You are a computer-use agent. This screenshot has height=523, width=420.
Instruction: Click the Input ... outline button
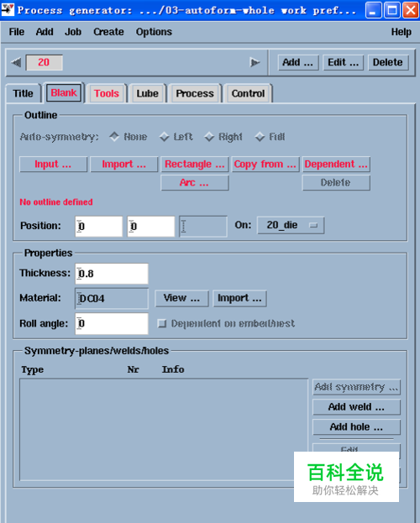pos(53,164)
